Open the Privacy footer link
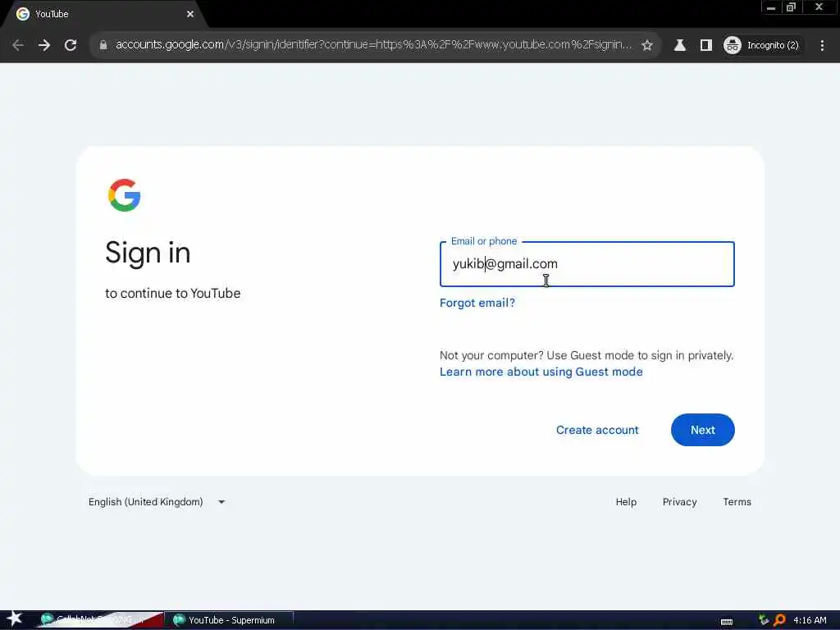The image size is (840, 630). pyautogui.click(x=679, y=502)
